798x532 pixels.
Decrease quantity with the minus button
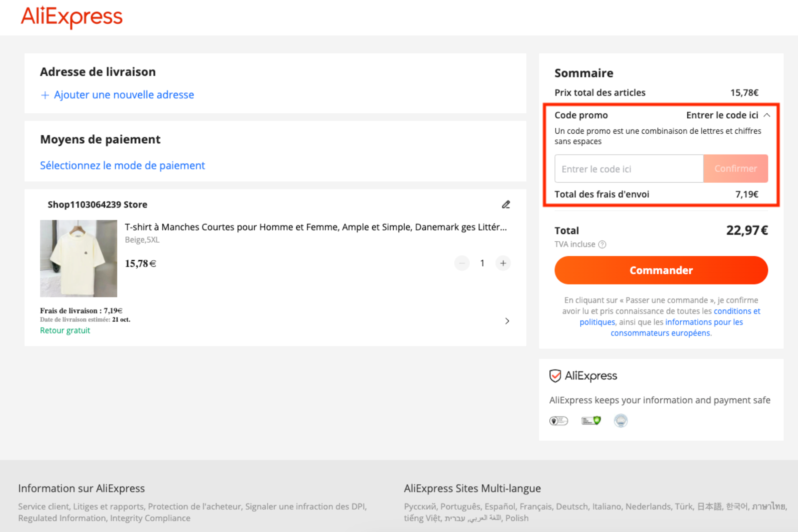[x=462, y=263]
